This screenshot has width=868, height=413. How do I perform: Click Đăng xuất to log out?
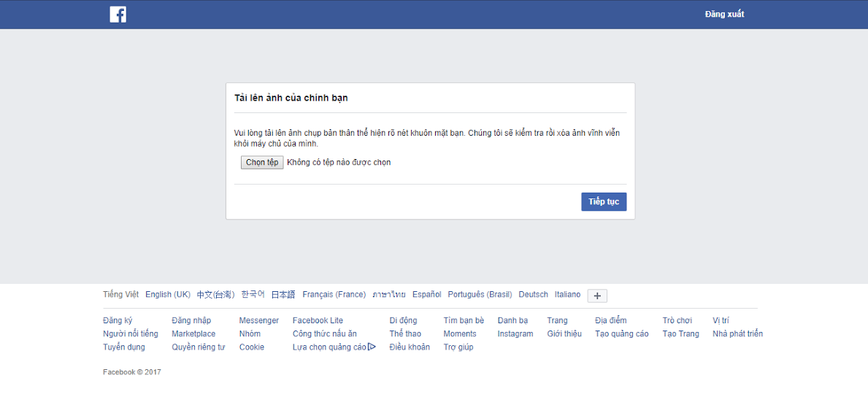point(725,15)
